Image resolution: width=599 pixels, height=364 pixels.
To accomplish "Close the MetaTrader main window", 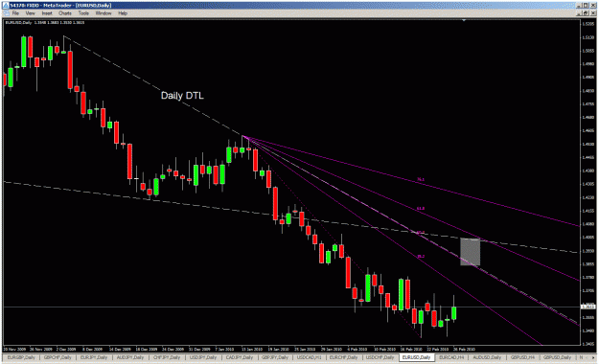I will [x=593, y=6].
